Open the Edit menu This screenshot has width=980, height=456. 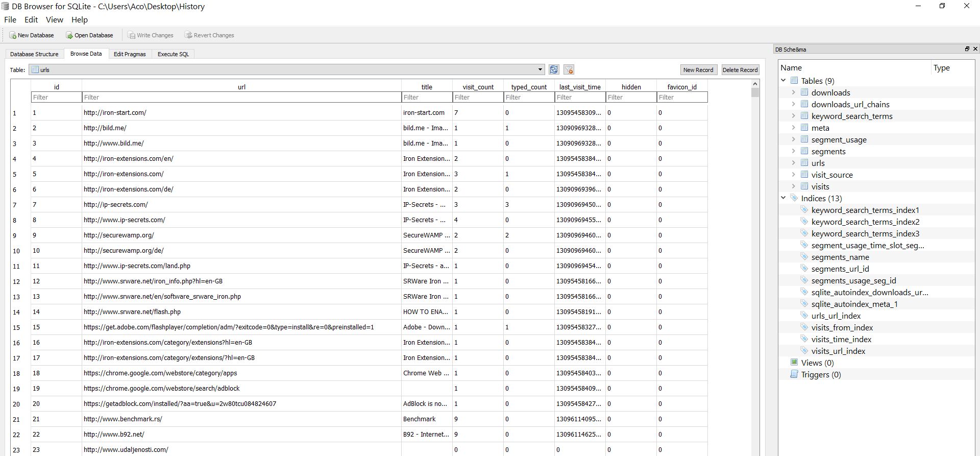[x=31, y=19]
